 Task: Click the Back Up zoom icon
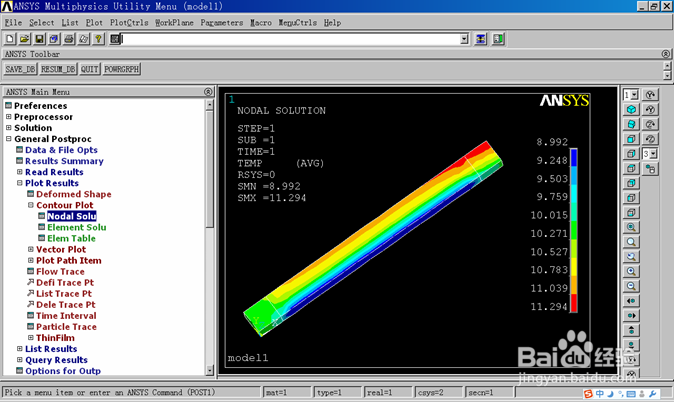point(631,257)
